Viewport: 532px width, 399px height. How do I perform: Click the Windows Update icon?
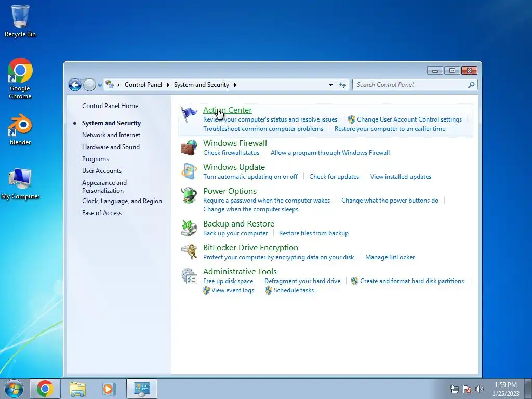point(189,171)
